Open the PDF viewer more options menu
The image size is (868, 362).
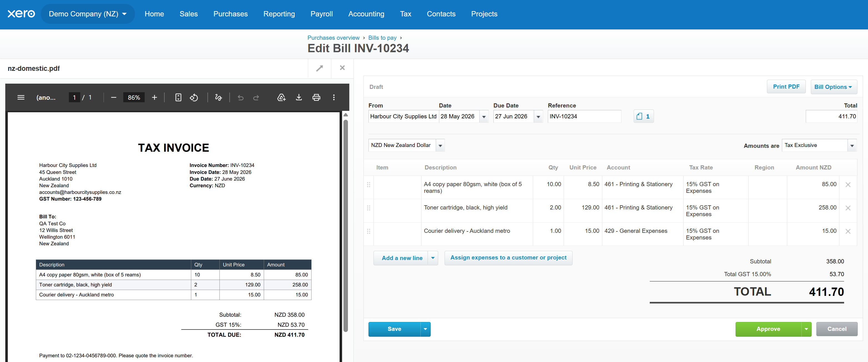pyautogui.click(x=334, y=98)
